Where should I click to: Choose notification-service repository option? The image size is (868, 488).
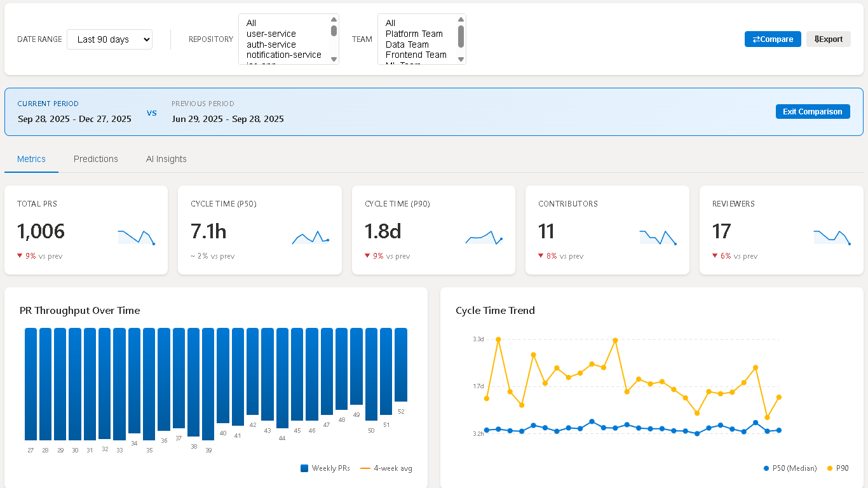(x=284, y=55)
